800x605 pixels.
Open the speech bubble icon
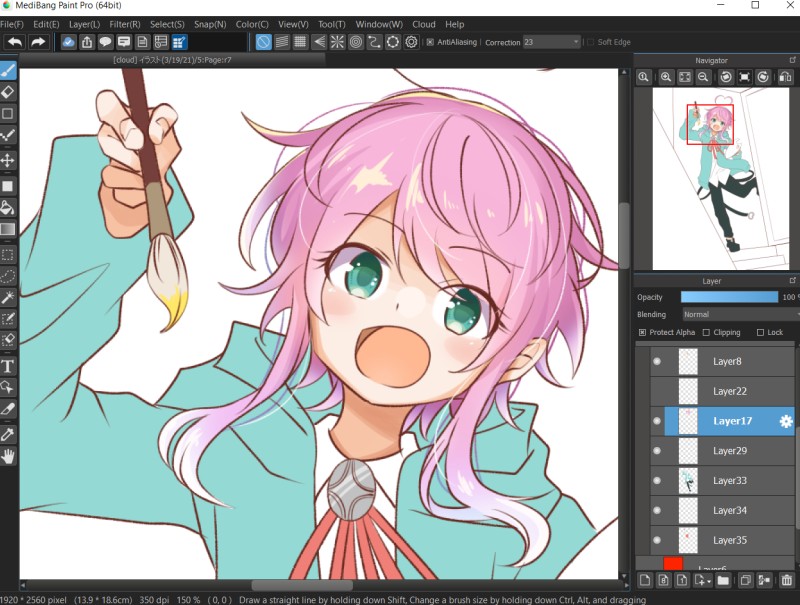(x=105, y=42)
